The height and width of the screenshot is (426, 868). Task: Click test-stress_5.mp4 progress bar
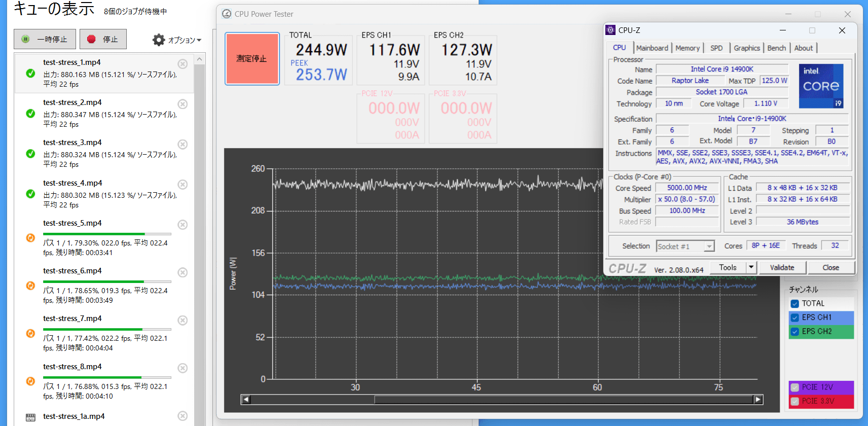click(x=107, y=234)
